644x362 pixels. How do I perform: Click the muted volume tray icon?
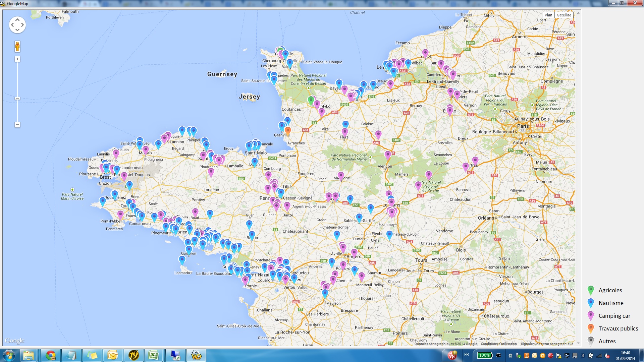(607, 356)
